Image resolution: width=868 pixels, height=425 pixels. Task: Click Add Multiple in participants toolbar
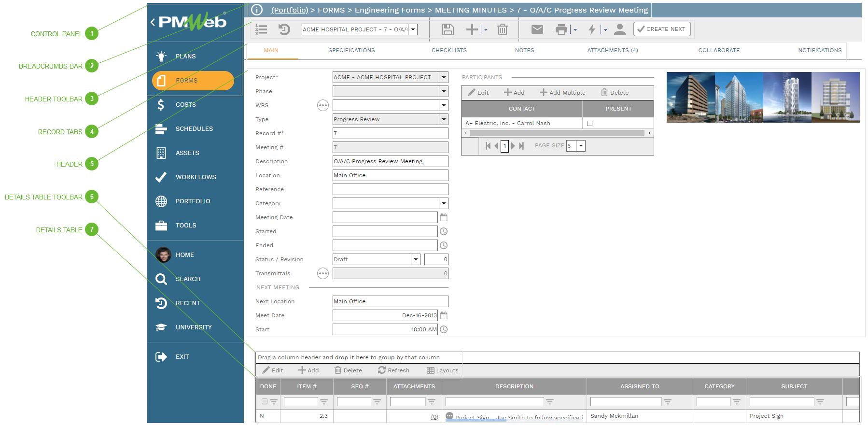[562, 93]
